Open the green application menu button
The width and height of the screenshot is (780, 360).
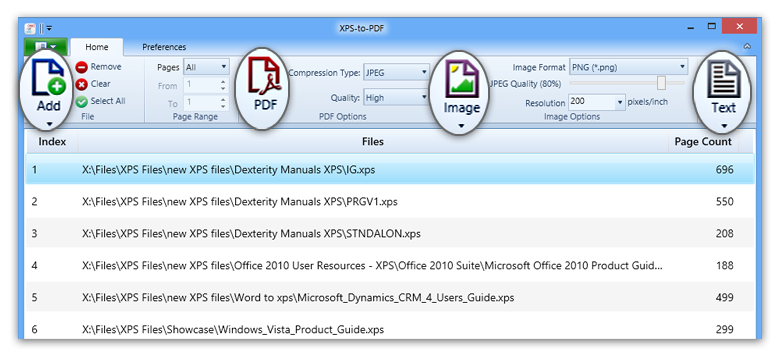46,47
